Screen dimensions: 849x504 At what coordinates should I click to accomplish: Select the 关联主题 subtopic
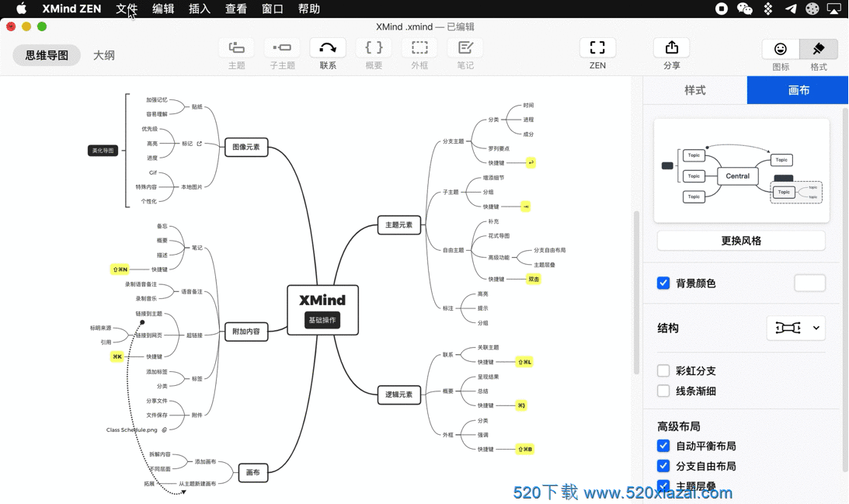click(488, 348)
